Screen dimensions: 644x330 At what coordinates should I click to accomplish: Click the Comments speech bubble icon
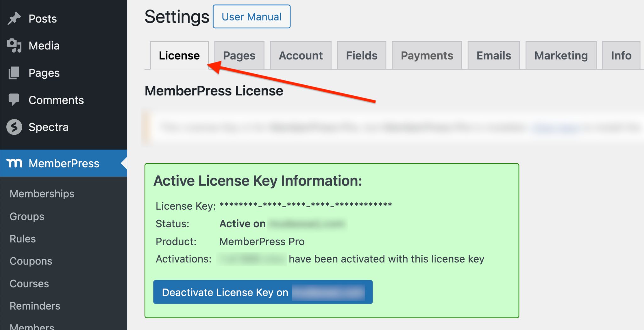pyautogui.click(x=14, y=100)
